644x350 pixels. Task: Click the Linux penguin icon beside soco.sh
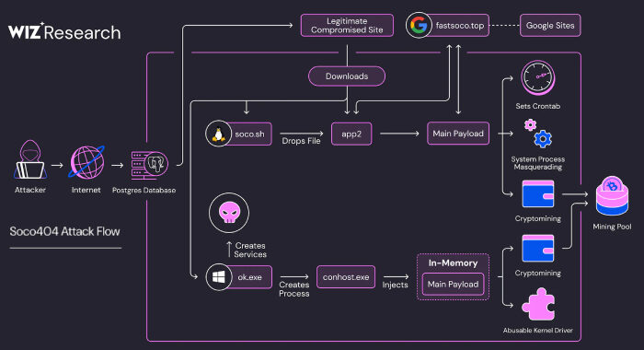[219, 134]
